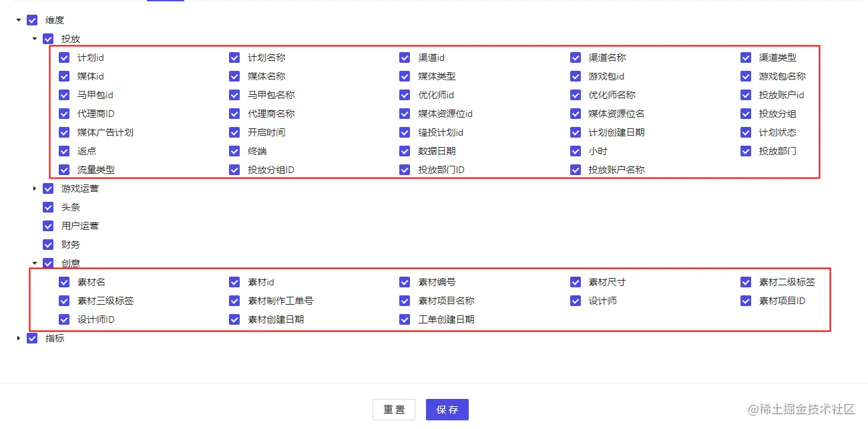Collapse the 创意 node arrow
The width and height of the screenshot is (868, 429).
pos(35,263)
